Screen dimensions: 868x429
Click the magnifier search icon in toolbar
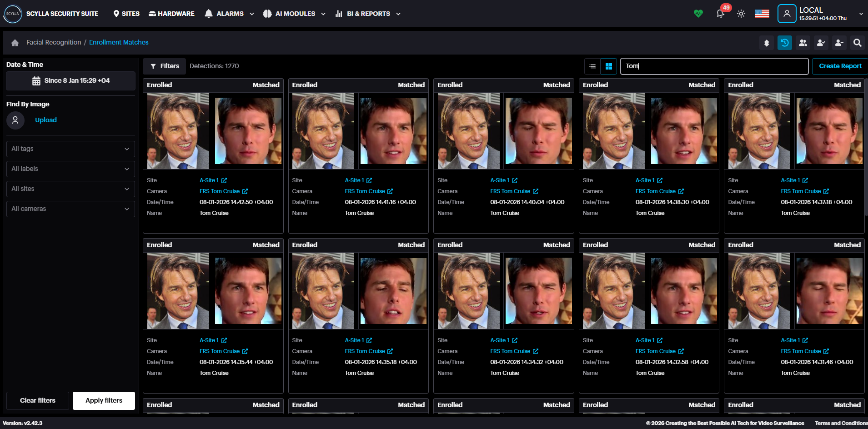[x=857, y=43]
